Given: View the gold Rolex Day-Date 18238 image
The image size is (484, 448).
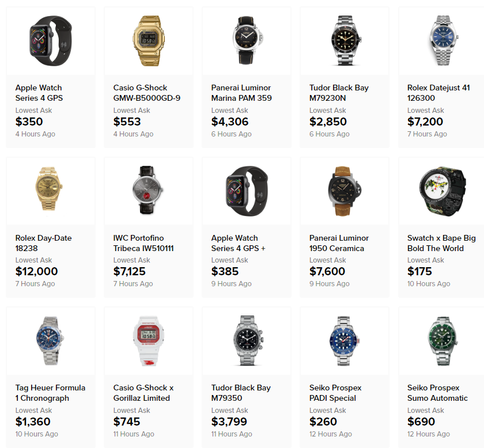Looking at the screenshot, I should 49,189.
